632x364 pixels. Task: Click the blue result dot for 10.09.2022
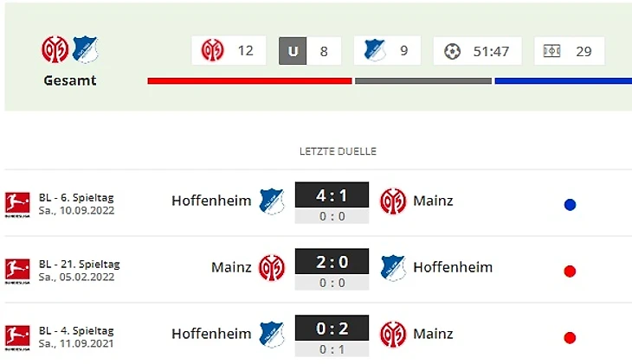[x=570, y=205]
